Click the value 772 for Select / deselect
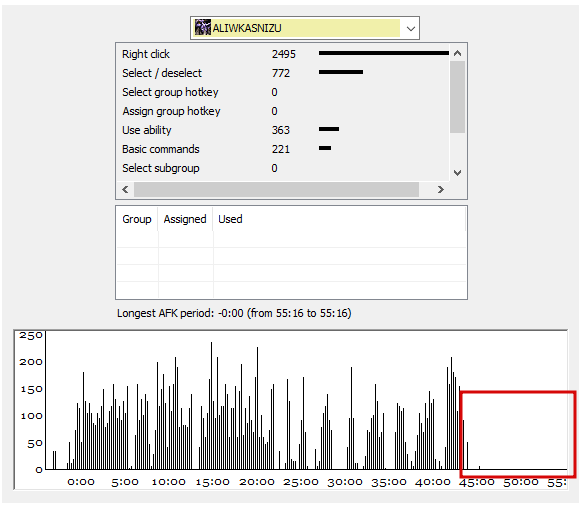Viewport: 582px width, 507px height. (281, 73)
